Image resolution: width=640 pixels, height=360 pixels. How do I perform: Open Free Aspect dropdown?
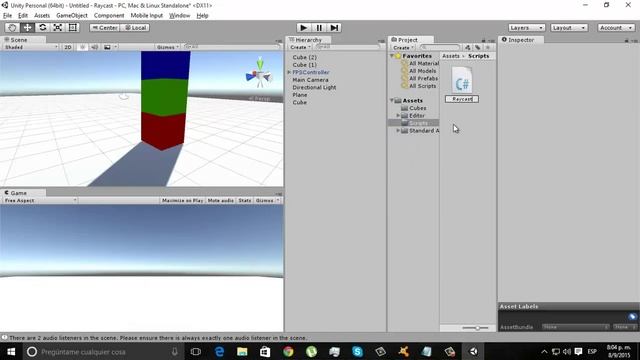[40, 200]
